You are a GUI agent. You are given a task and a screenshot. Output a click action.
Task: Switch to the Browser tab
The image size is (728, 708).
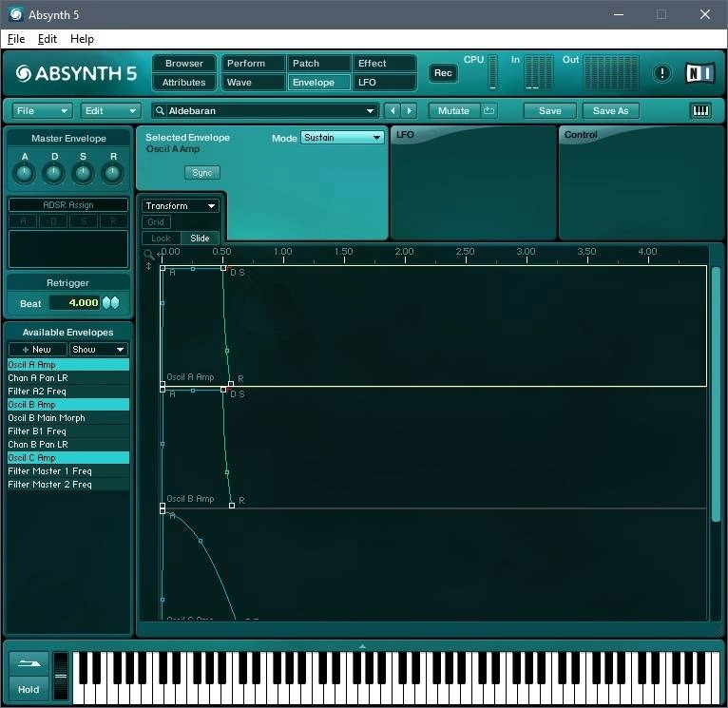pos(183,63)
